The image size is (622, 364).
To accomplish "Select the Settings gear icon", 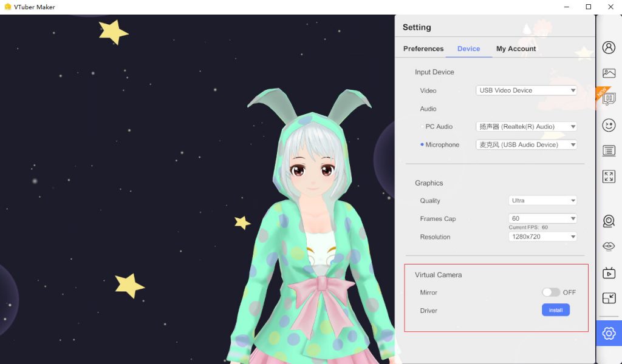I will (x=609, y=334).
